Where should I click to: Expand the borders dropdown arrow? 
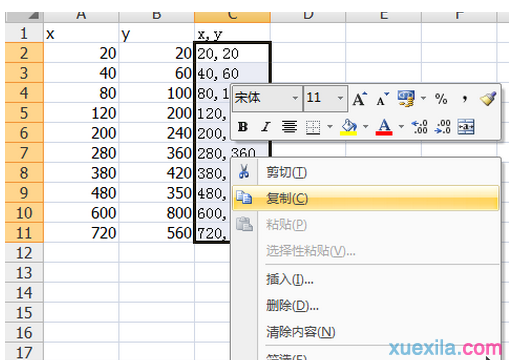pyautogui.click(x=330, y=127)
